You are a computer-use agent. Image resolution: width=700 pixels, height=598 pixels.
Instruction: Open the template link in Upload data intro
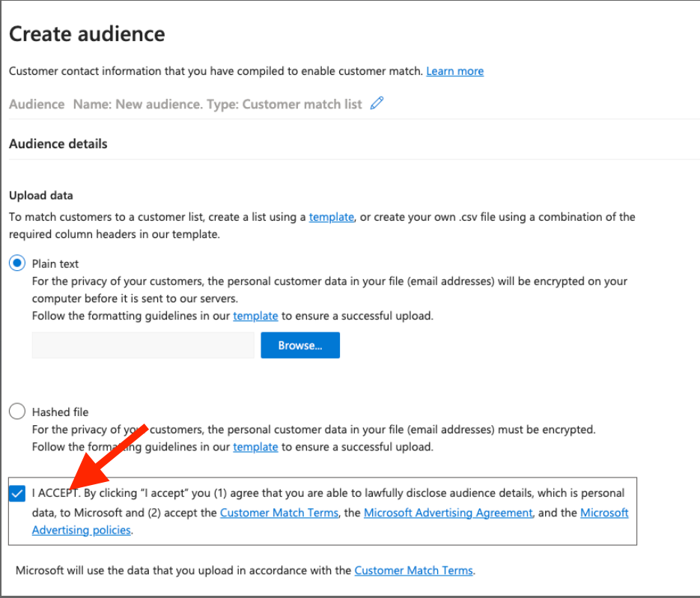pos(331,217)
